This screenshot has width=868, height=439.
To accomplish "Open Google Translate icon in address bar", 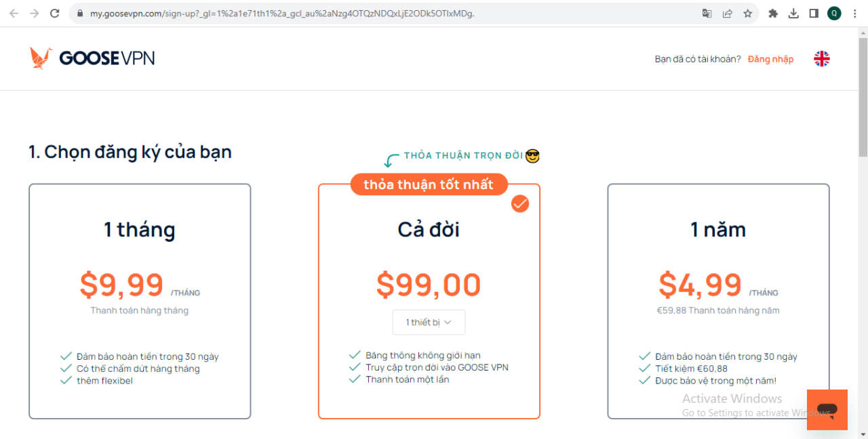I will 706,13.
